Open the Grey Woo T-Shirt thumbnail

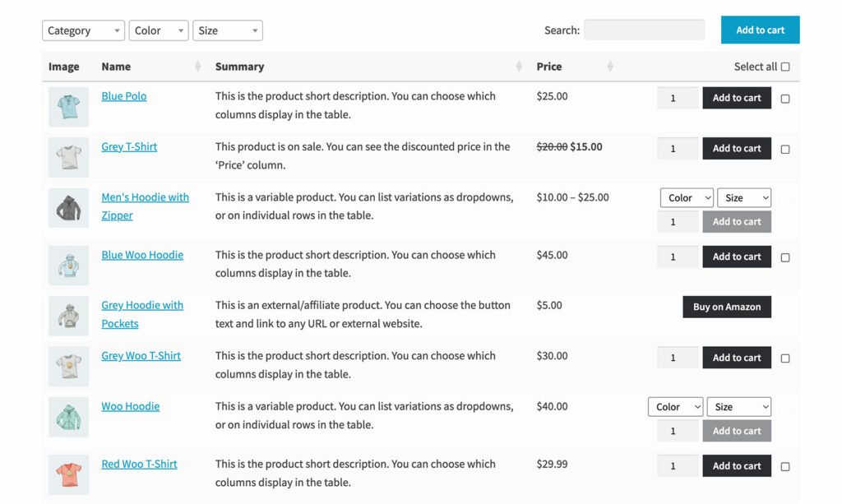coord(68,367)
